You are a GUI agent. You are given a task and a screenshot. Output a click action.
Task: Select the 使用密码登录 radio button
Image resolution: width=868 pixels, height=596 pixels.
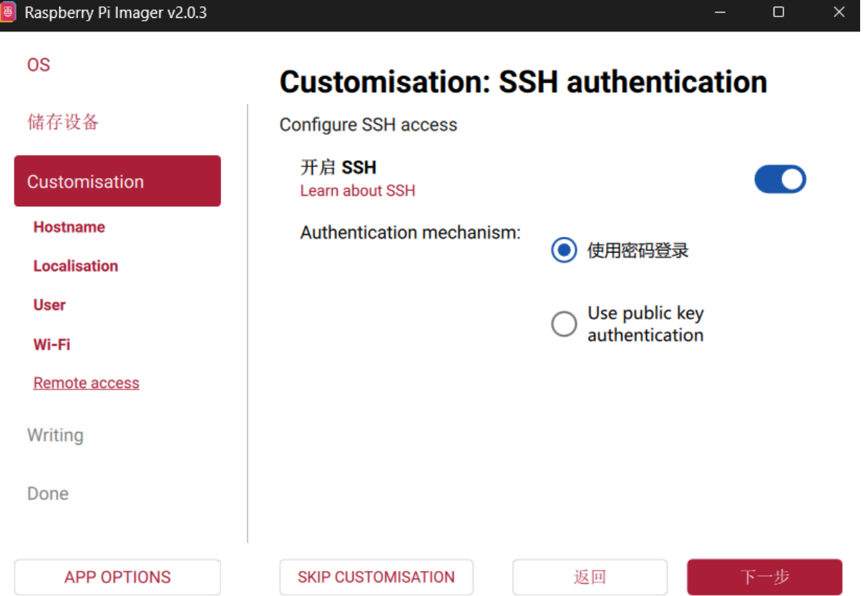click(564, 250)
